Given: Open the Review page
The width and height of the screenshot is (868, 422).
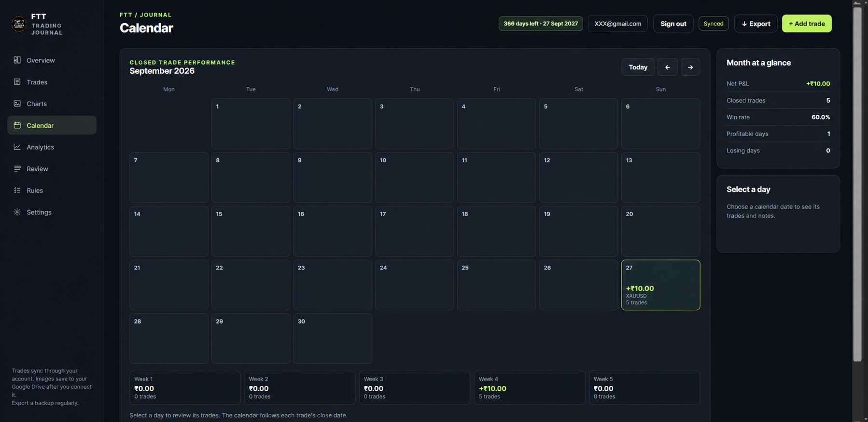Looking at the screenshot, I should click(x=52, y=169).
